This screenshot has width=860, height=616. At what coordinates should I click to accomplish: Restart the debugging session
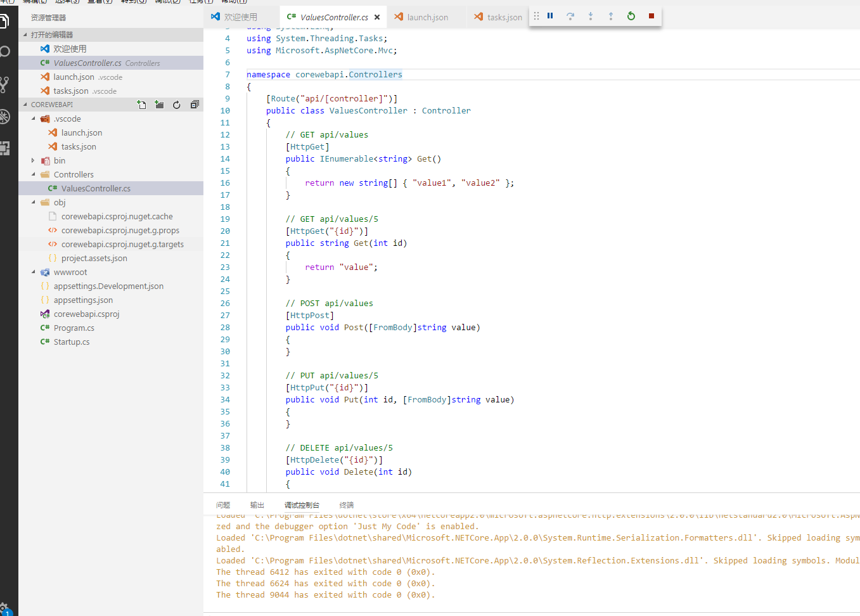[x=631, y=16]
